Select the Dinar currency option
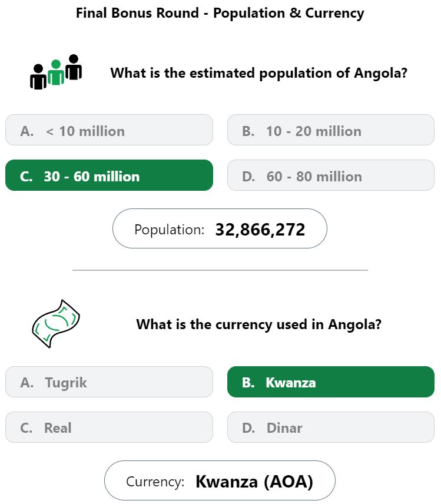This screenshot has height=504, width=441. click(x=331, y=427)
